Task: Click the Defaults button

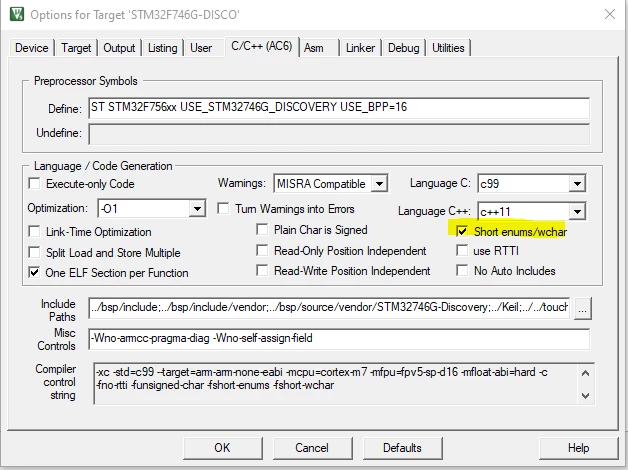Action: coord(402,448)
